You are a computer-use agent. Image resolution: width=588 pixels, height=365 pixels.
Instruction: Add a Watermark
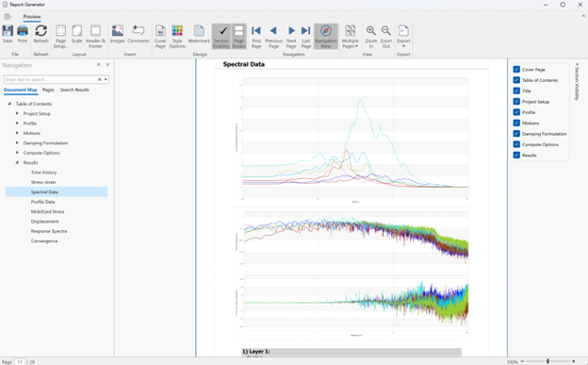click(x=199, y=35)
